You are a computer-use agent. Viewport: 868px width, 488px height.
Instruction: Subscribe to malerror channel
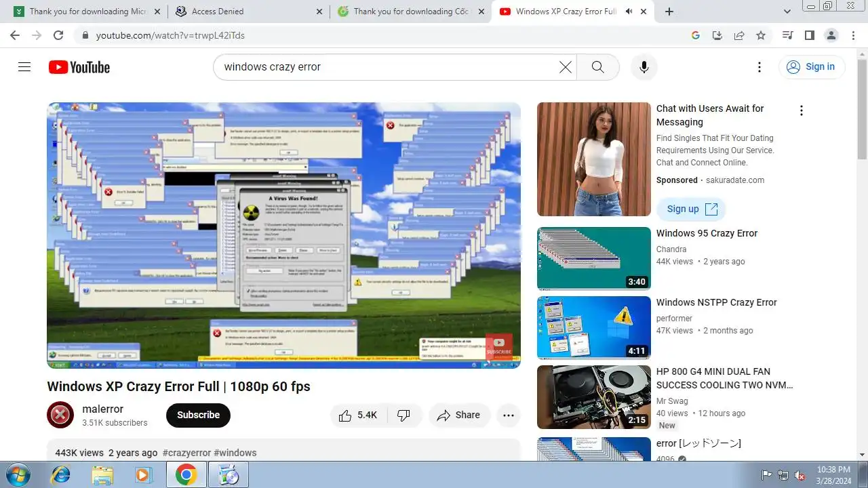point(198,415)
